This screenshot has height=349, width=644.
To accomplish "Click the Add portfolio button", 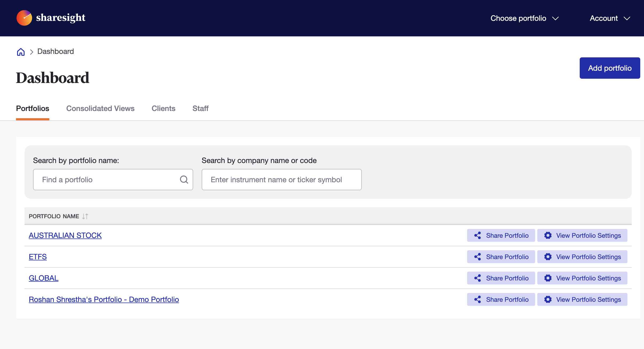I will coord(610,68).
